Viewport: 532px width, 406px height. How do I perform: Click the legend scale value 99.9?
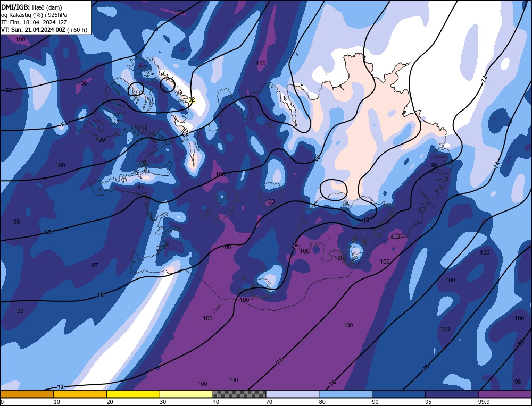pos(483,402)
